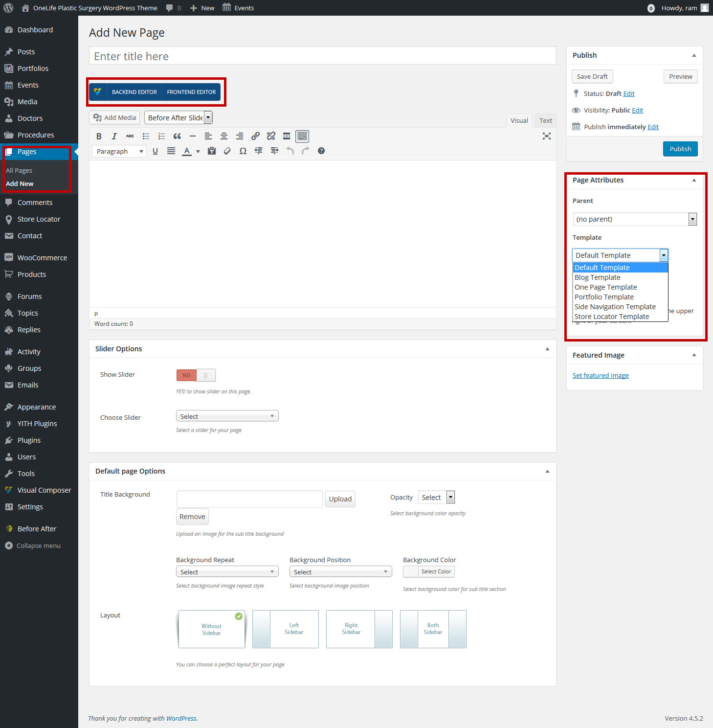The height and width of the screenshot is (728, 713).
Task: Toggle bold formatting in the editor
Action: pyautogui.click(x=99, y=136)
